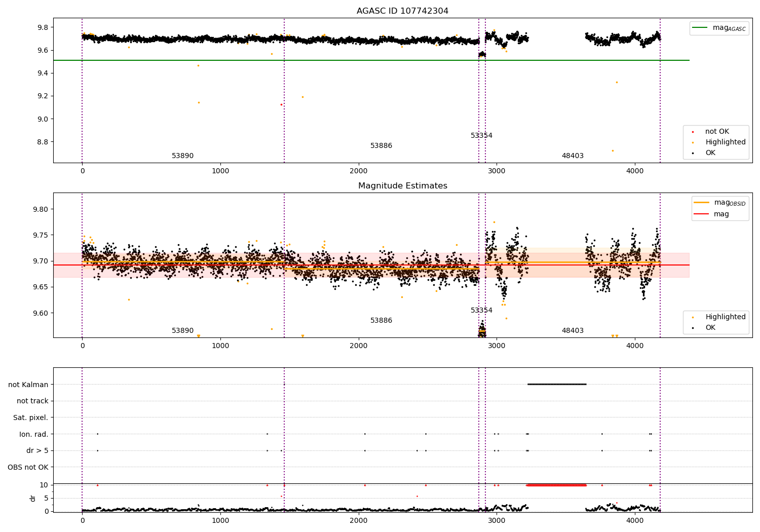Screen dimensions: 760x532
Task: Click the green line sample in mag AGASC legend
Action: click(x=700, y=28)
